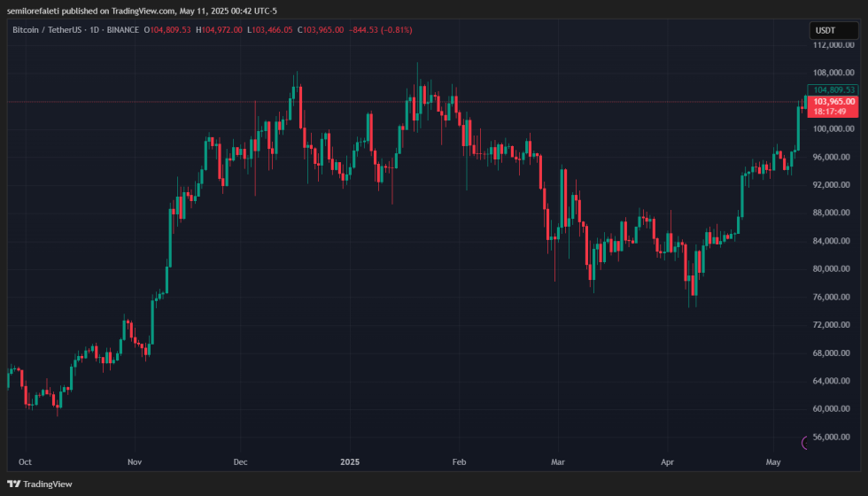Click the Oct label on time axis
868x496 pixels.
tap(25, 462)
